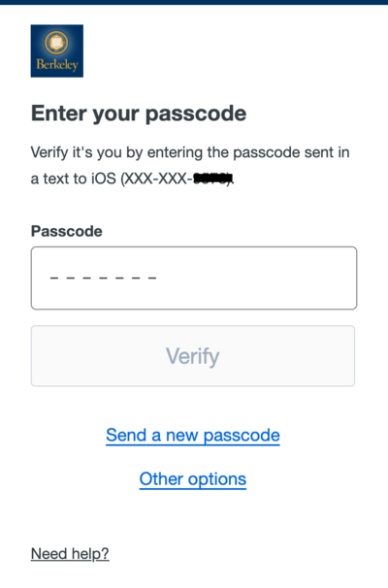The height and width of the screenshot is (588, 388).
Task: Select the word passcode in the heading
Action: [x=196, y=114]
